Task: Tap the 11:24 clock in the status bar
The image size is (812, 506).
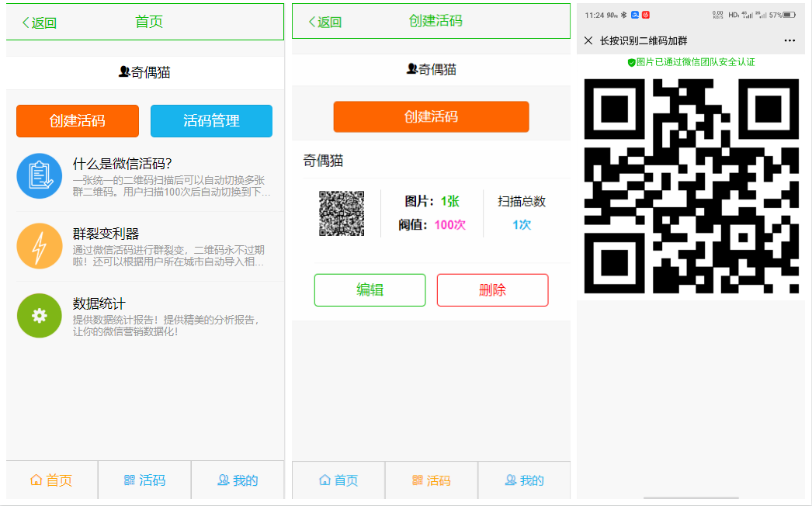Action: (x=595, y=15)
